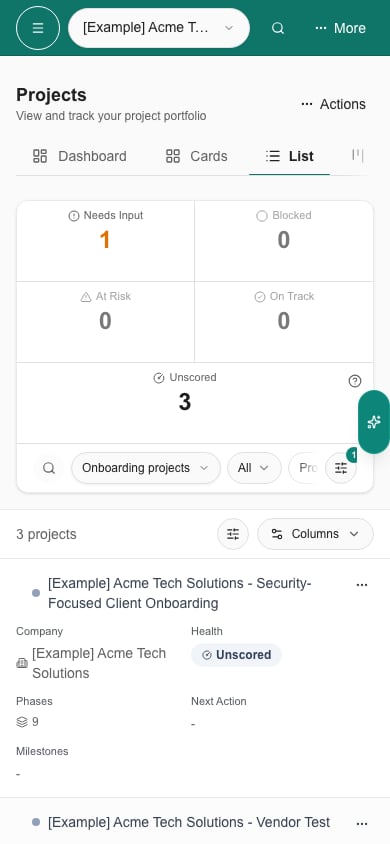Open list settings sliders next to Columns
The width and height of the screenshot is (390, 844).
tap(233, 534)
